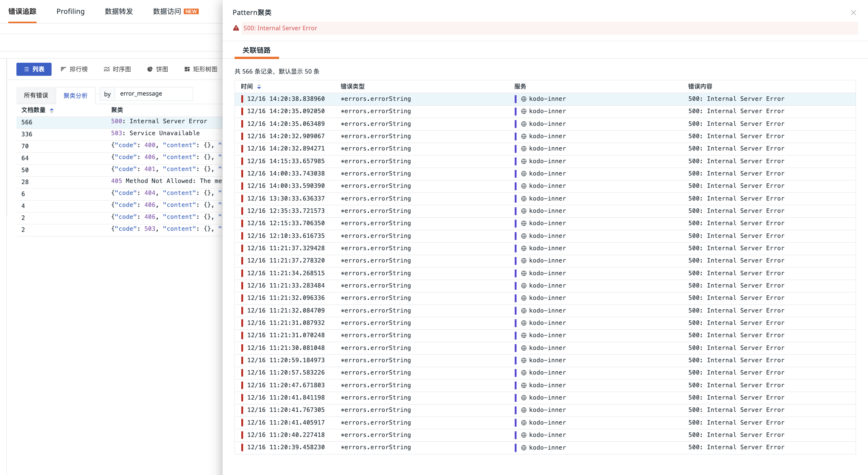The width and height of the screenshot is (868, 475).
Task: Click globe icon in 11:21:30.081048 row
Action: (524, 348)
